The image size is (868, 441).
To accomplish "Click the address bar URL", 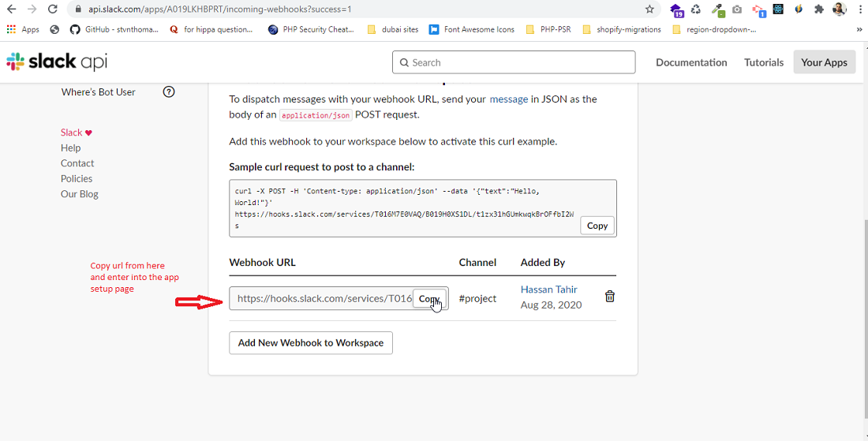I will (x=219, y=9).
